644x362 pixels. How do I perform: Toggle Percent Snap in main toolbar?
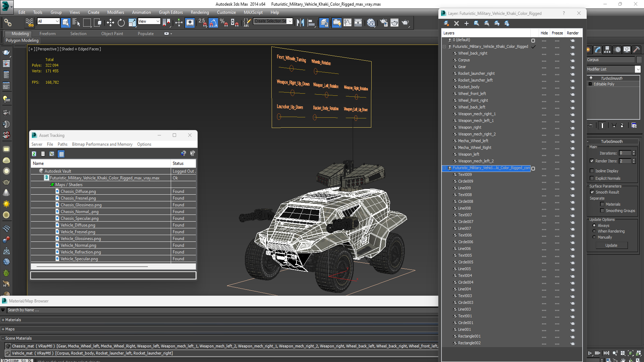(224, 22)
